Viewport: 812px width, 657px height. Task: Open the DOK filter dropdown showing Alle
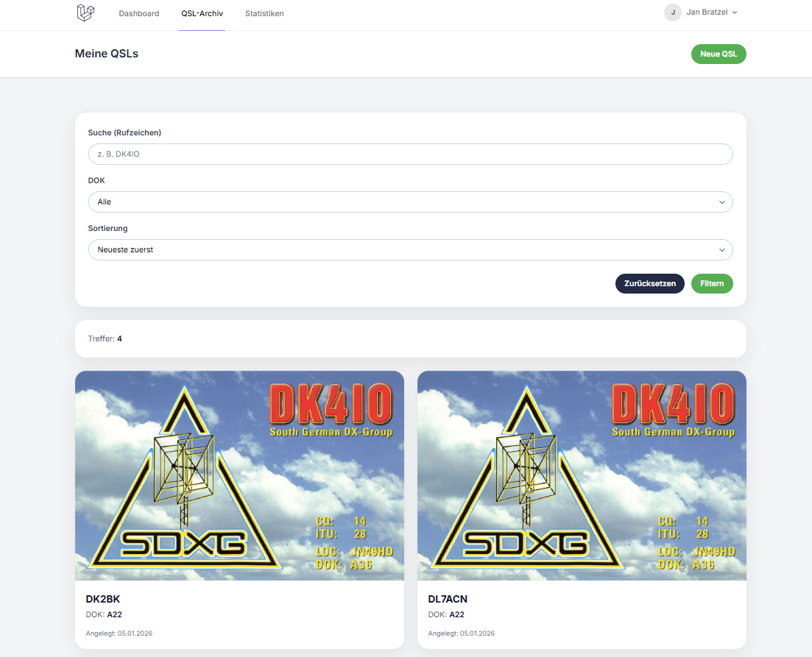pyautogui.click(x=410, y=202)
